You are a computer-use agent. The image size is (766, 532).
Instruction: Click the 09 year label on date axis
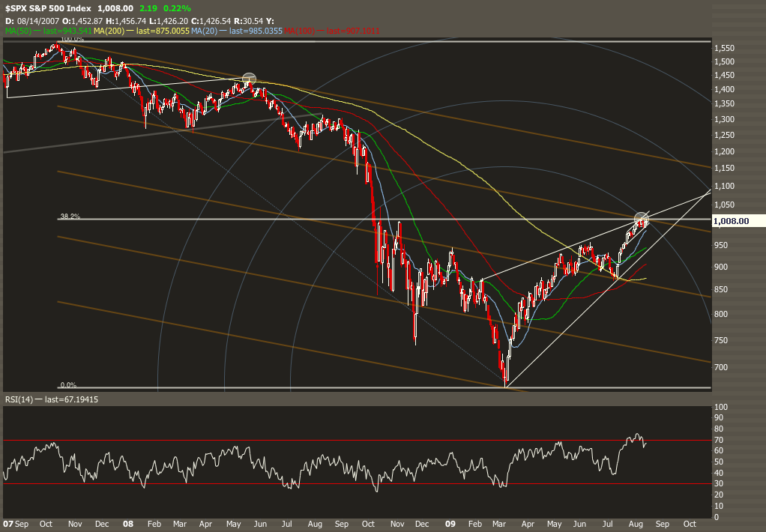[x=450, y=525]
